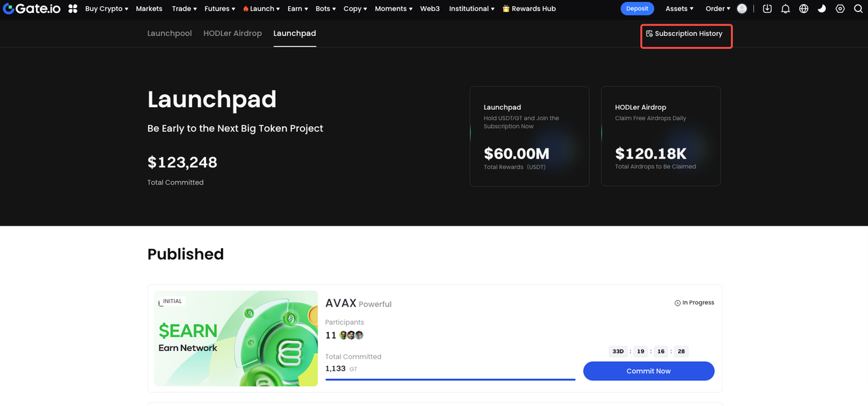Open the notifications bell
This screenshot has height=406, width=868.
[x=785, y=9]
